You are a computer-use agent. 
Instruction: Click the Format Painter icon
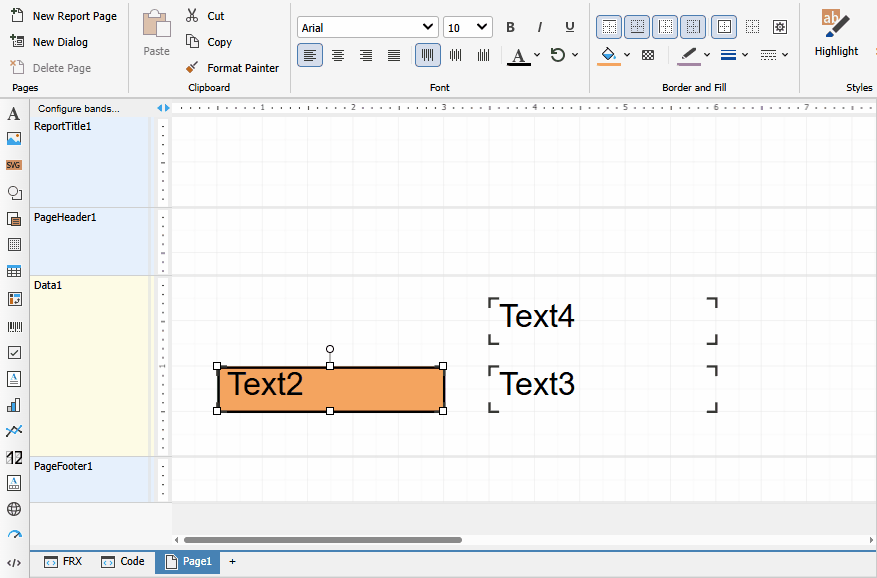click(192, 68)
